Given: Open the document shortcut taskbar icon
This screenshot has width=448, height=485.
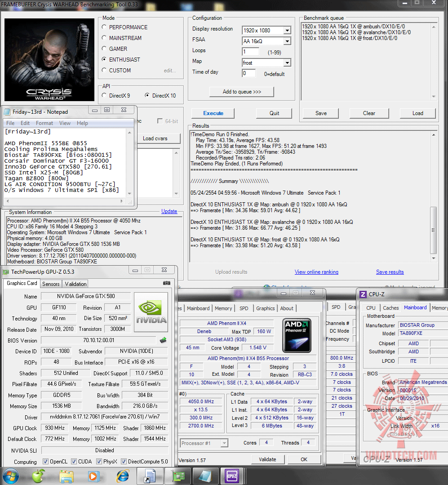Looking at the screenshot, I should (x=150, y=476).
